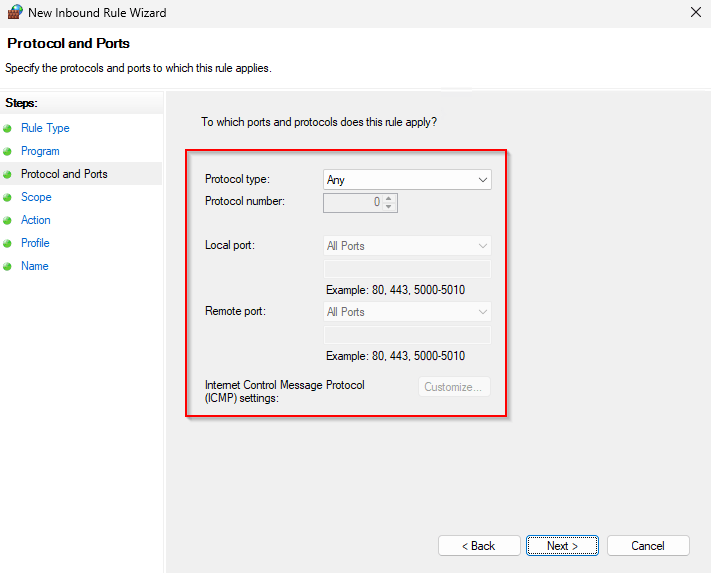Click the green bullet beside Name
711x573 pixels.
[x=8, y=267]
